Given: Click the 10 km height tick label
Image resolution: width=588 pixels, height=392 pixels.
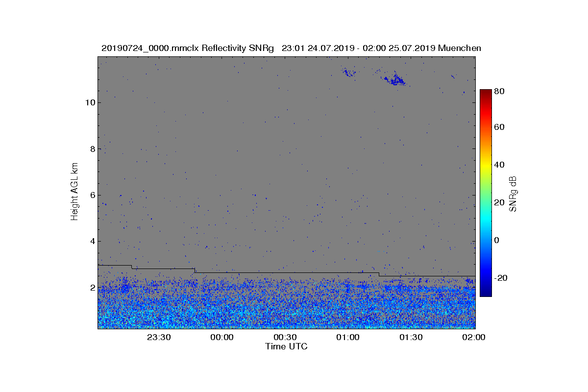Looking at the screenshot, I should click(90, 102).
